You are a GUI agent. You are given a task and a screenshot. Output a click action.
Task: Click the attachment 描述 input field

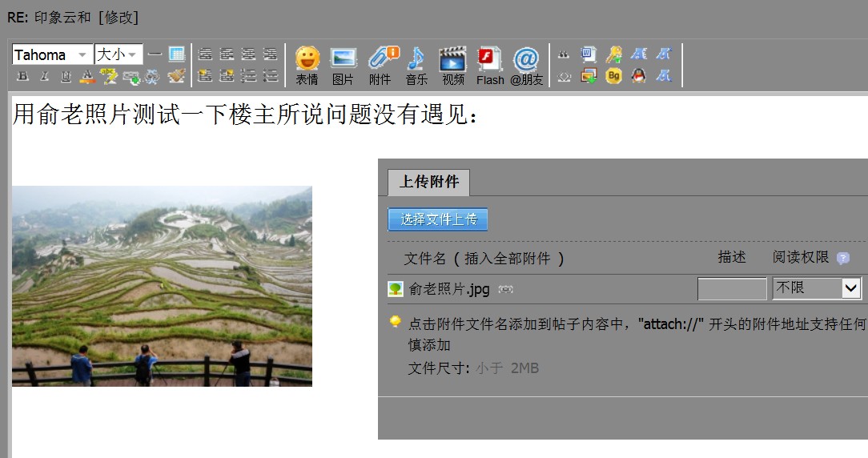pyautogui.click(x=732, y=288)
